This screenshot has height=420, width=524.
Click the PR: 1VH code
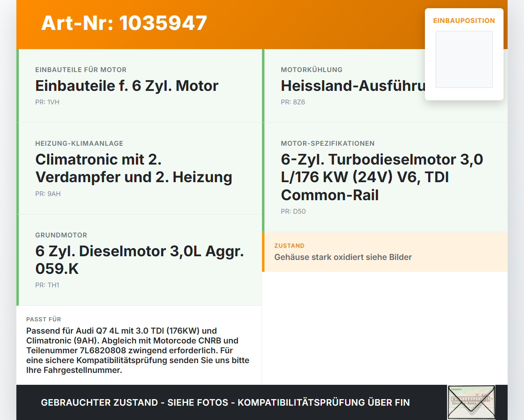pos(47,102)
